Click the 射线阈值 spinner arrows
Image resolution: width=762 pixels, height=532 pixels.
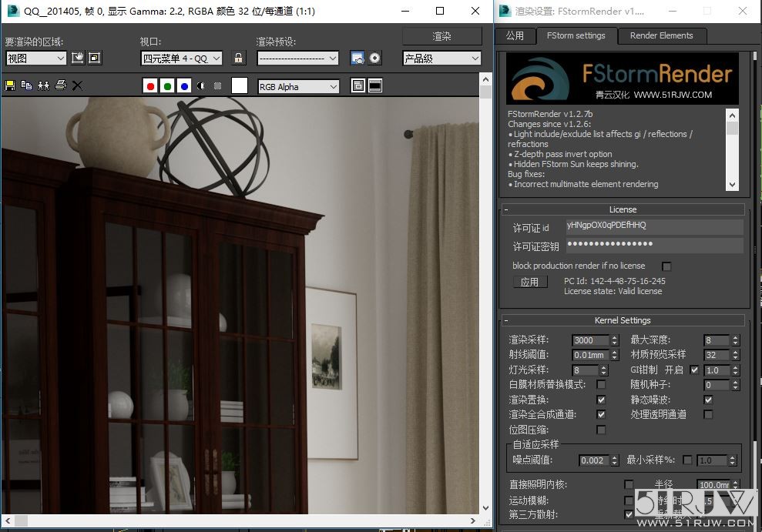[614, 355]
